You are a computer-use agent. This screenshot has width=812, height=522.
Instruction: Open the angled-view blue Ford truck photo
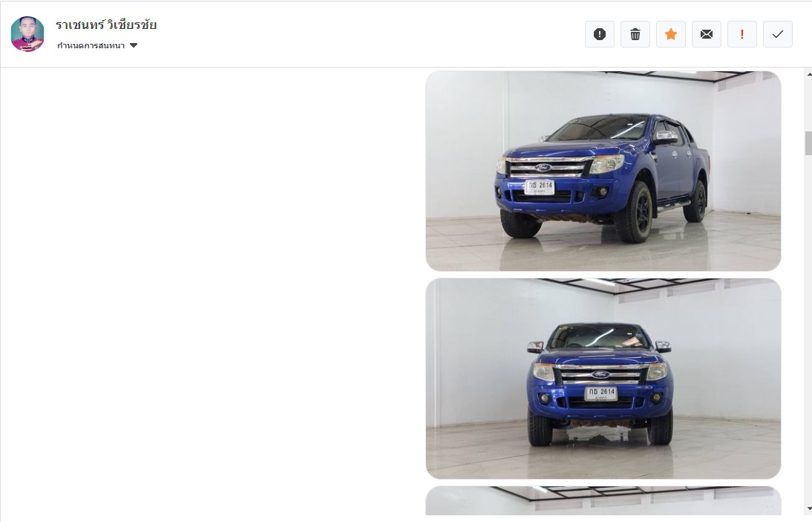click(x=603, y=171)
